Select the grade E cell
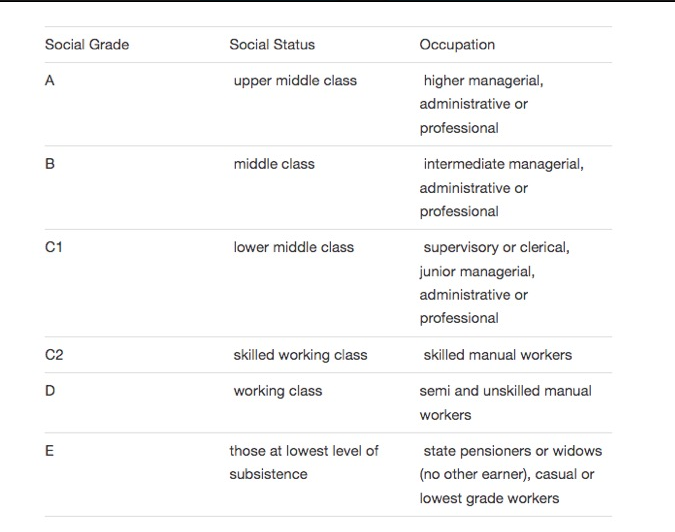Viewport: 675px width, 532px height. 50,451
